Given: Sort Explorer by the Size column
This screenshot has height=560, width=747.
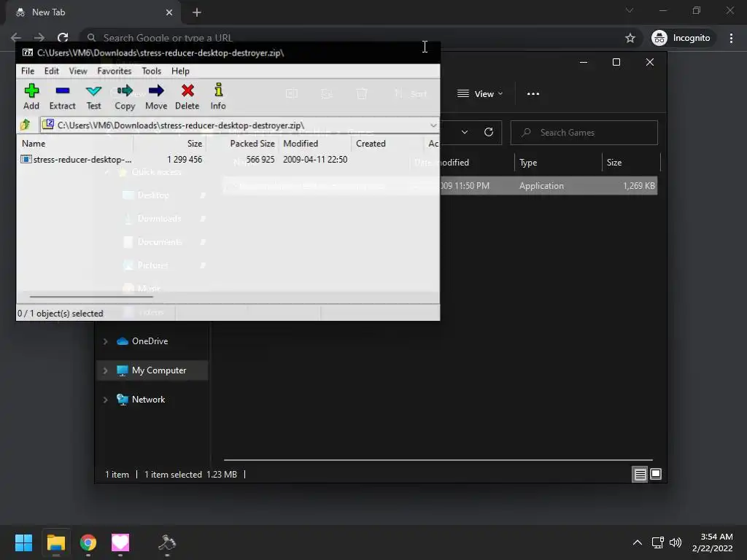Looking at the screenshot, I should click(631, 163).
